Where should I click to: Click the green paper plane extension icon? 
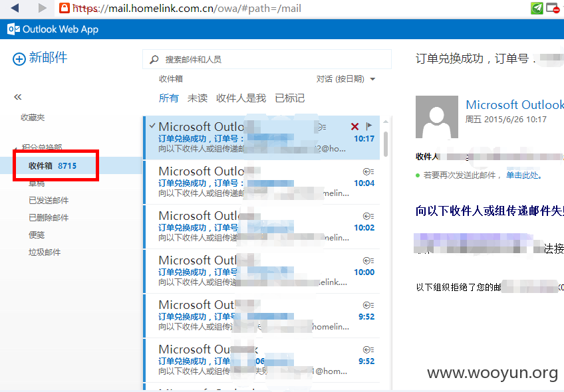pyautogui.click(x=537, y=8)
